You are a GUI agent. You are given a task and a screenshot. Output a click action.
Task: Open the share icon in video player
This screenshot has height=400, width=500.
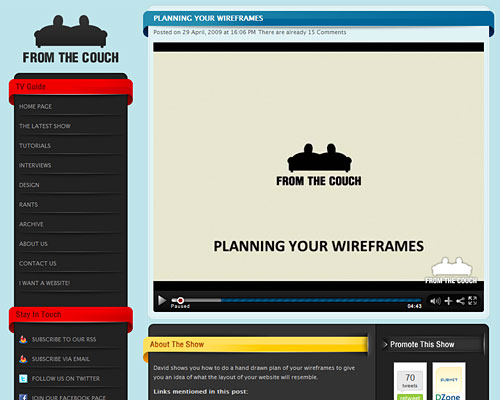click(460, 301)
